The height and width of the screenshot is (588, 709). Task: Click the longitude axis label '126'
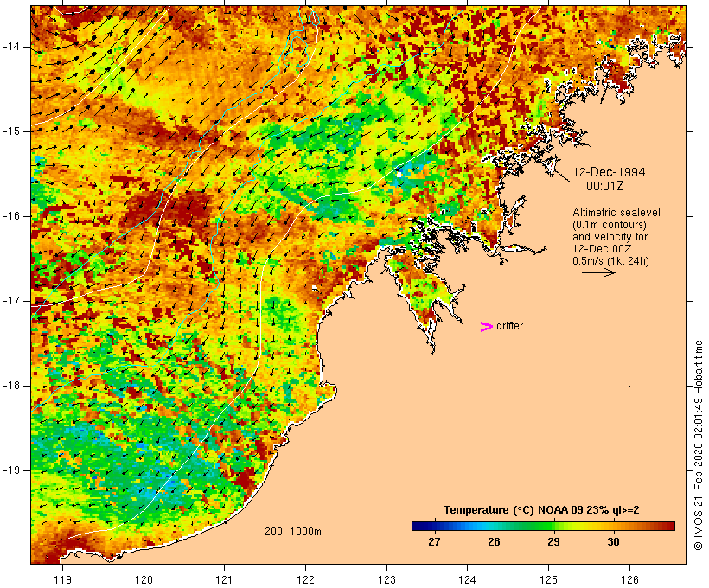tap(629, 580)
